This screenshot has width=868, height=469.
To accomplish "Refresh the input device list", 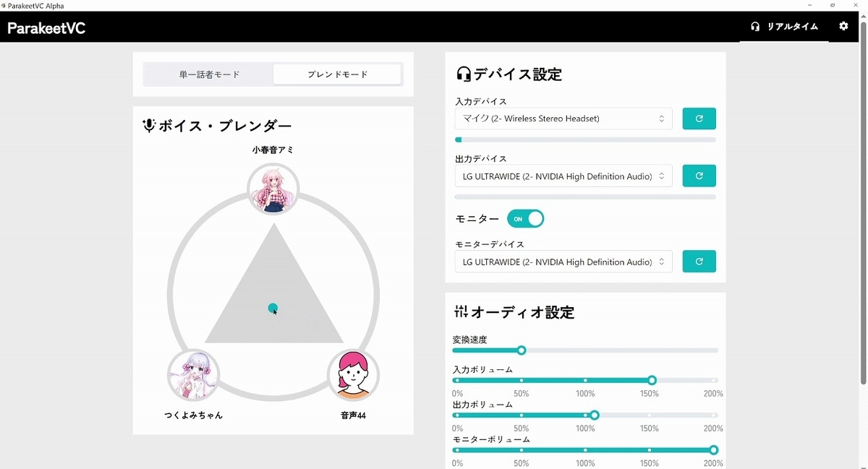I will point(699,119).
